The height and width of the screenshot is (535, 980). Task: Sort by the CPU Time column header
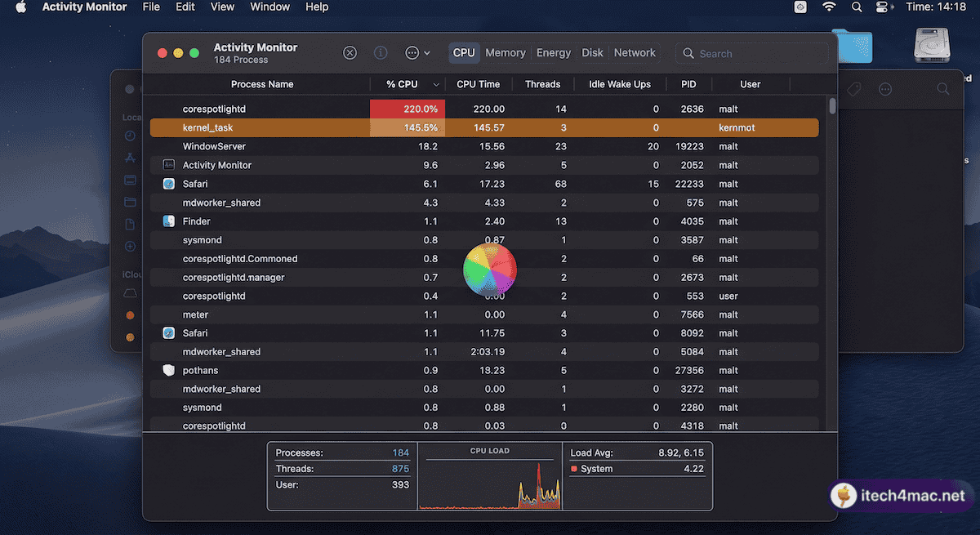(x=479, y=84)
